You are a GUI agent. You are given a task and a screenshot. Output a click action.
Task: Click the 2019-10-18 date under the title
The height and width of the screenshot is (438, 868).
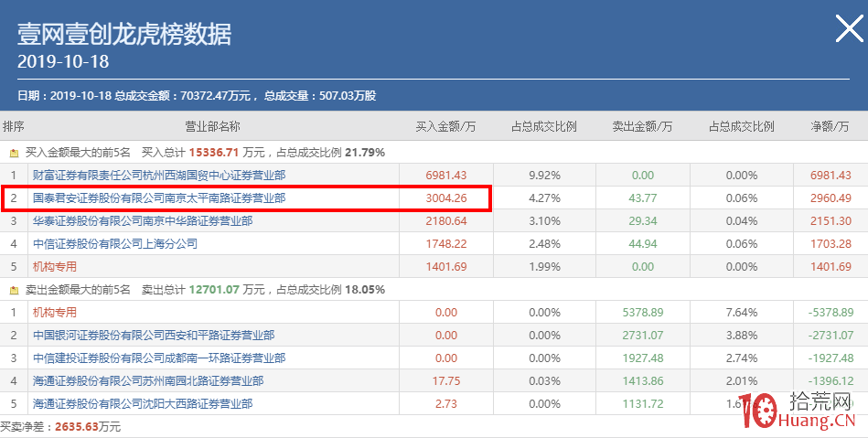63,61
